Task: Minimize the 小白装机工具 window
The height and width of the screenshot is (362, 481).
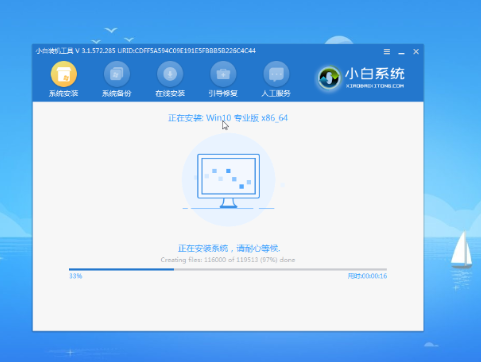Action: pyautogui.click(x=401, y=52)
